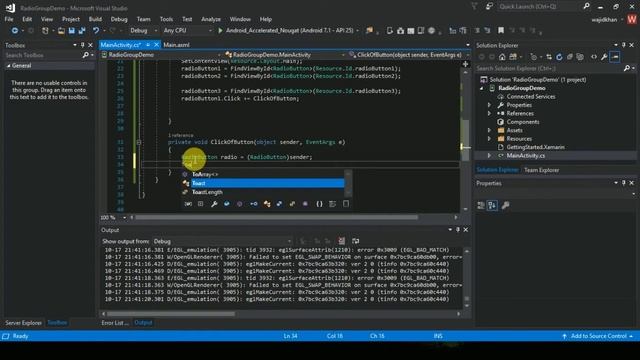Image resolution: width=640 pixels, height=360 pixels.
Task: Click the Categorized icon in Properties panel
Action: [481, 205]
